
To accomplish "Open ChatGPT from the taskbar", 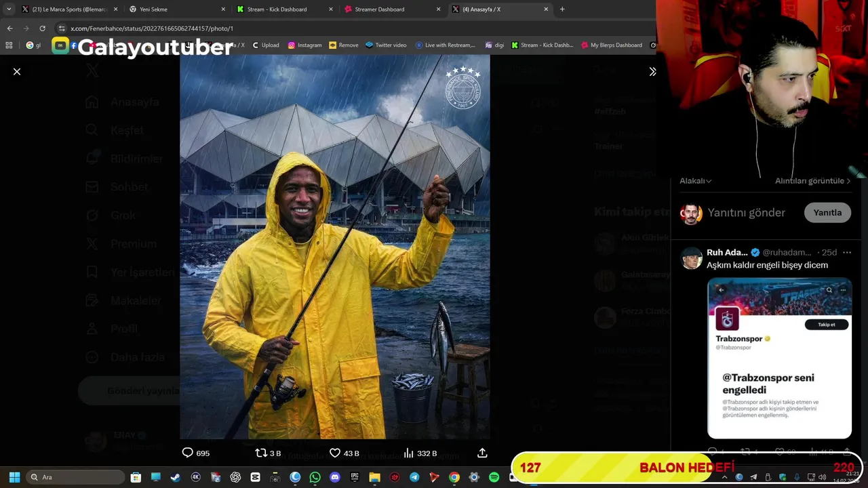I will click(235, 477).
